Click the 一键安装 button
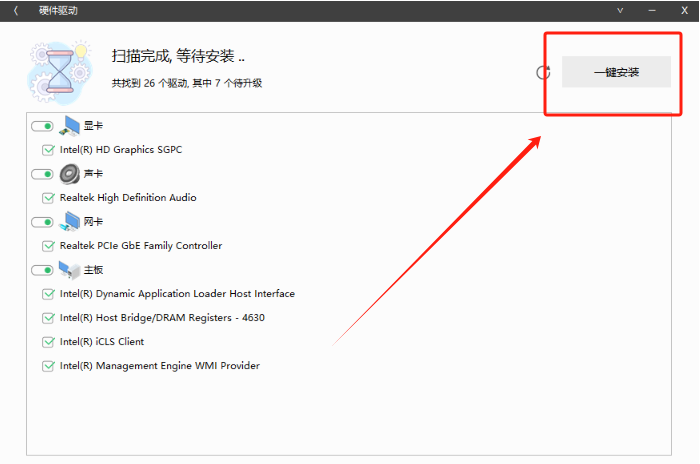 pyautogui.click(x=616, y=72)
